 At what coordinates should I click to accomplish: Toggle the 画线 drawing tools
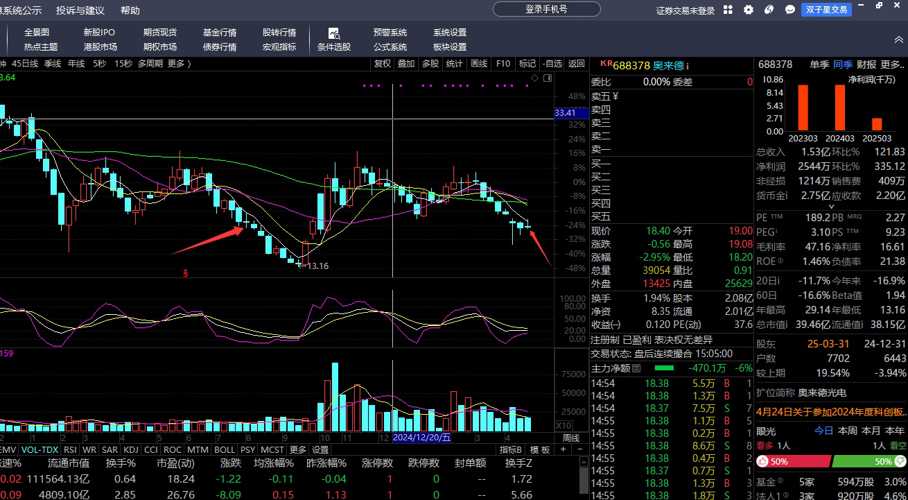[x=479, y=64]
